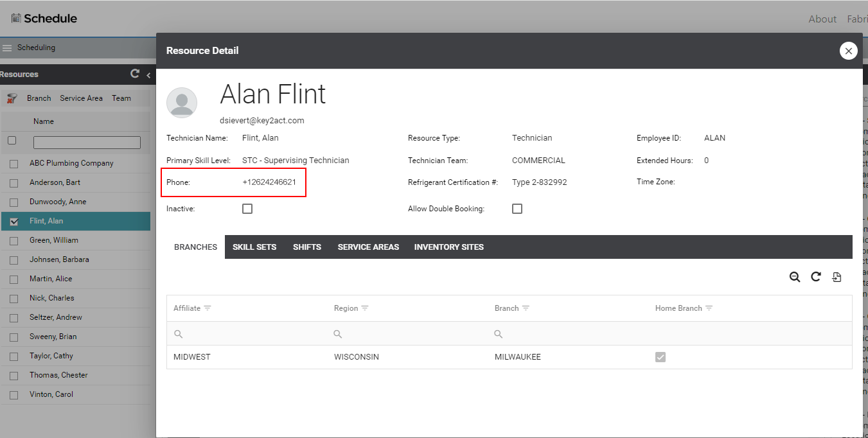Image resolution: width=868 pixels, height=438 pixels.
Task: Open the Region column filter menu
Action: (x=365, y=308)
